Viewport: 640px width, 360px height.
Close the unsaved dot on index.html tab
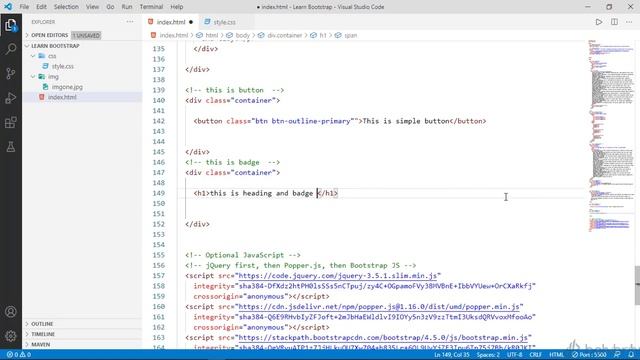(191, 22)
